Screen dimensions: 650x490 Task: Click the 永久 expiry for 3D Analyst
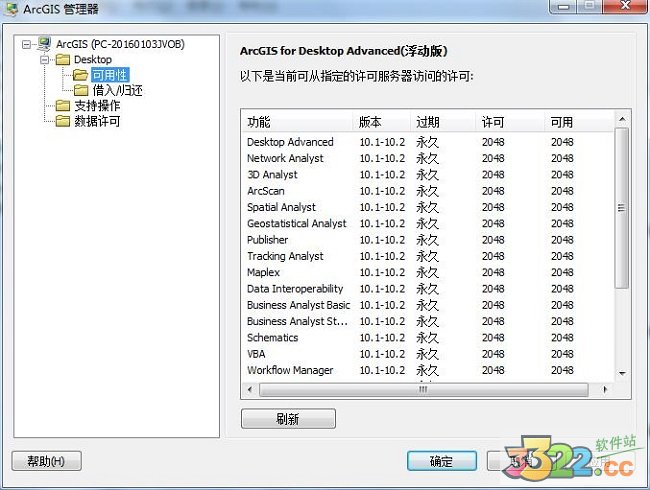(427, 175)
